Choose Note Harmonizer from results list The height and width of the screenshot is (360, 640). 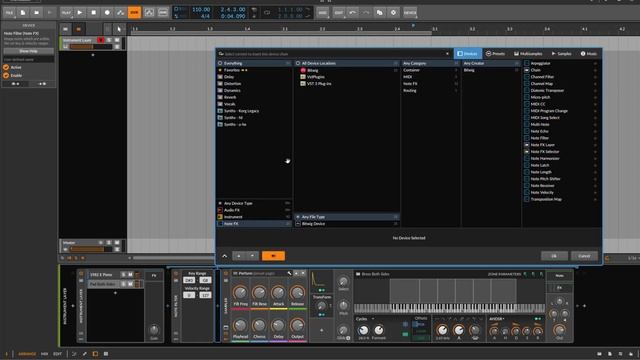pyautogui.click(x=561, y=158)
